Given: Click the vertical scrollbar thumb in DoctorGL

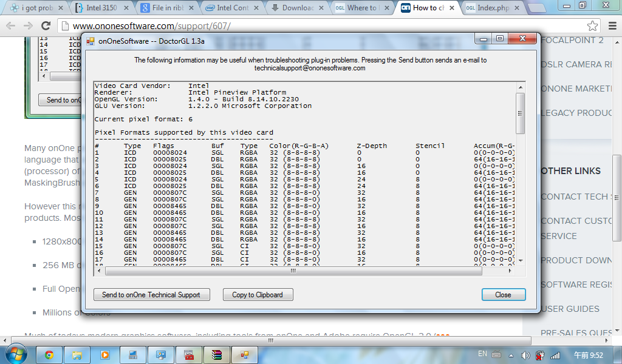Looking at the screenshot, I should coord(520,113).
